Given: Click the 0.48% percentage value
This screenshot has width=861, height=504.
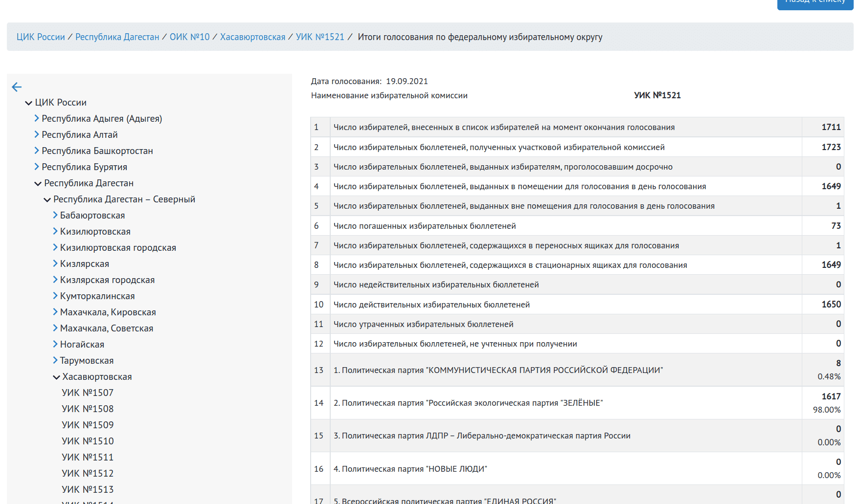Looking at the screenshot, I should pos(829,376).
